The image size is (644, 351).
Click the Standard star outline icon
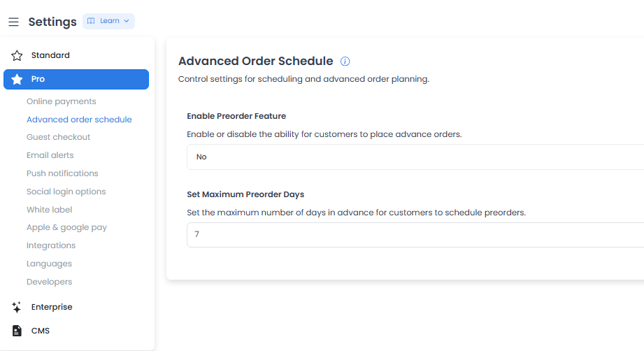point(17,55)
